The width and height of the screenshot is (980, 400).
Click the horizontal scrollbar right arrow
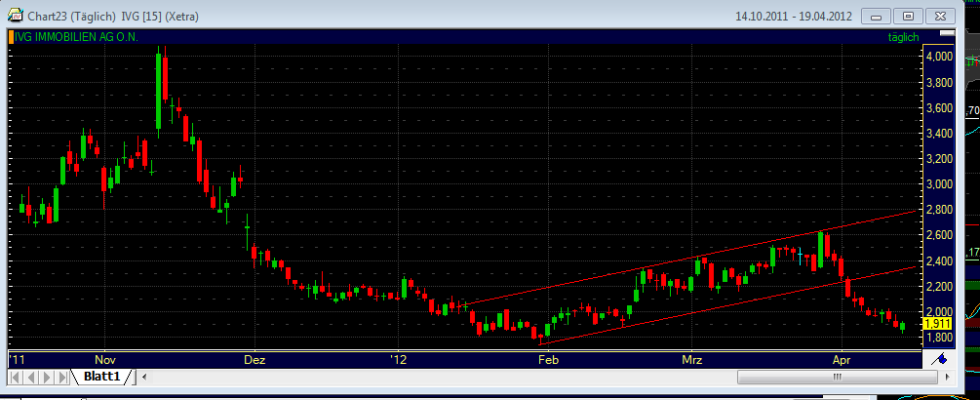pos(949,377)
